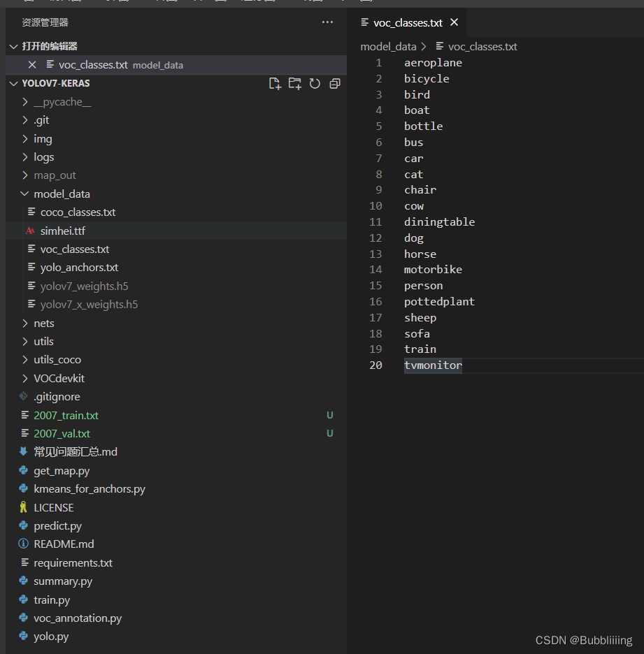644x654 pixels.
Task: Click the git diamond icon beside .gitignore
Action: pos(23,395)
